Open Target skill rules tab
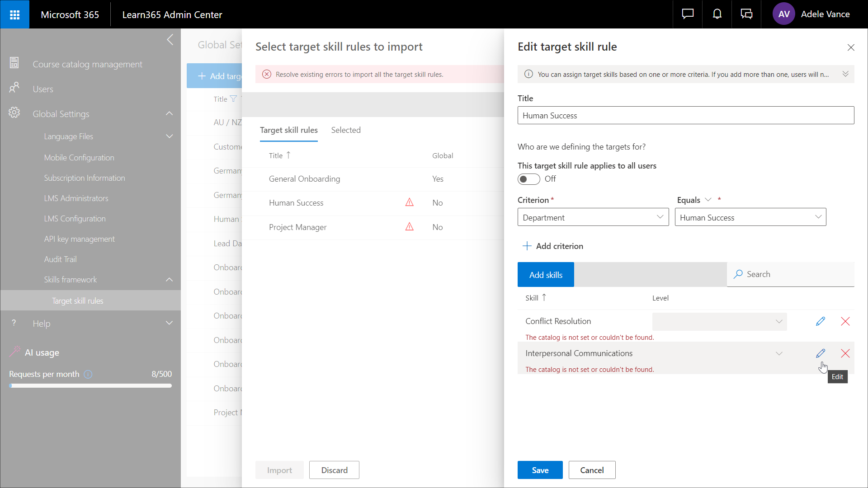 288,130
